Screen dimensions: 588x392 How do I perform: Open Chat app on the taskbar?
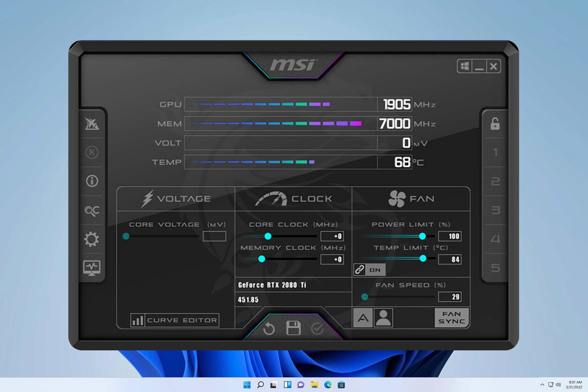click(x=301, y=385)
